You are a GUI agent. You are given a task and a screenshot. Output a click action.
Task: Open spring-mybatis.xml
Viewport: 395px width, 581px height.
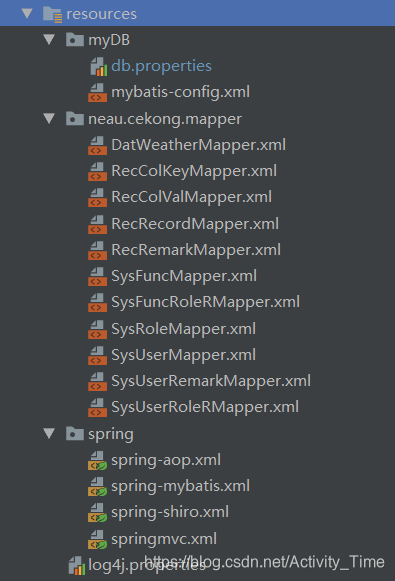click(180, 487)
